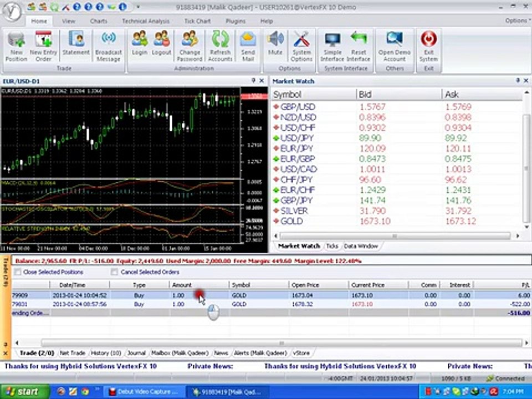This screenshot has width=532, height=399.
Task: Open the Home ribbon tab
Action: [x=39, y=21]
